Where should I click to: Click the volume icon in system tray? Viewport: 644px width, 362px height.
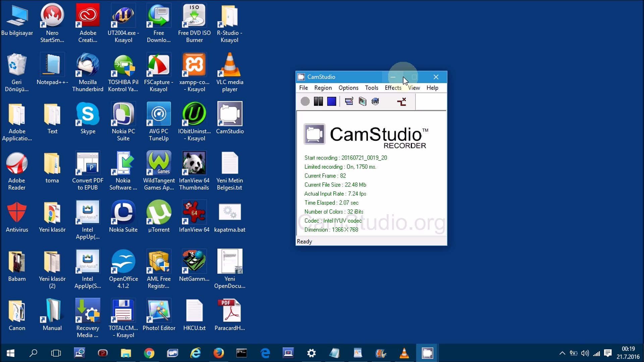click(x=585, y=353)
